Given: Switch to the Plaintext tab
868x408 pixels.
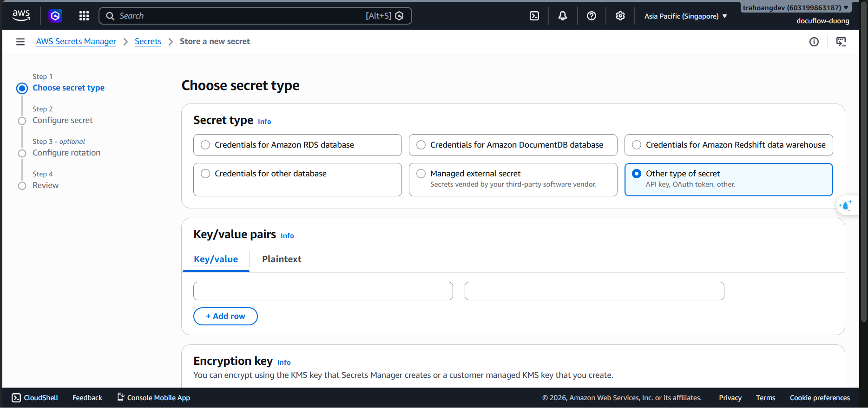Looking at the screenshot, I should pyautogui.click(x=282, y=259).
